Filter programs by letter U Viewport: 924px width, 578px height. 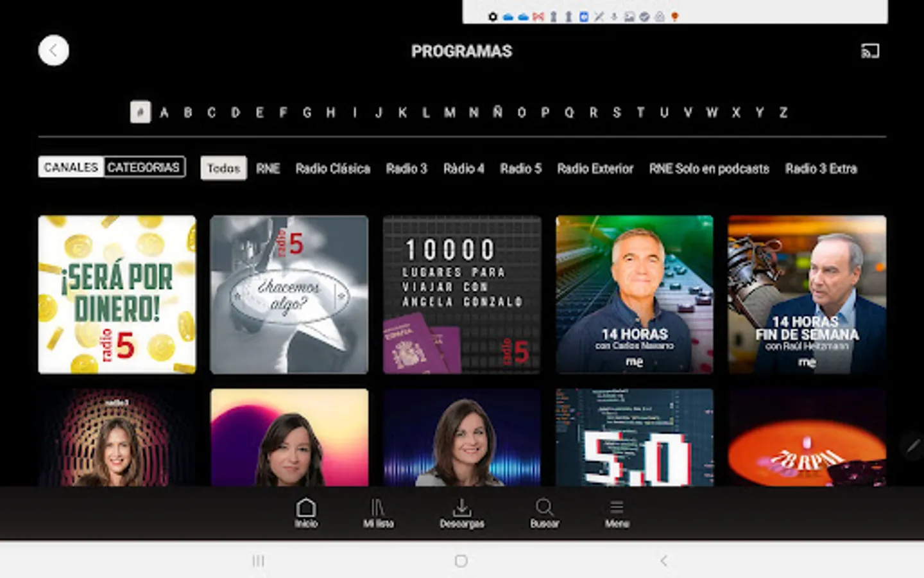coord(664,112)
